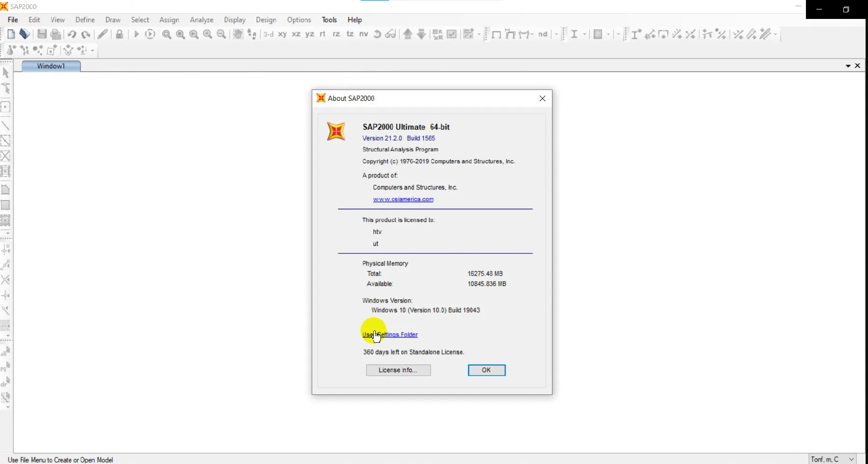
Task: Click the Run Analysis play icon
Action: coord(136,34)
